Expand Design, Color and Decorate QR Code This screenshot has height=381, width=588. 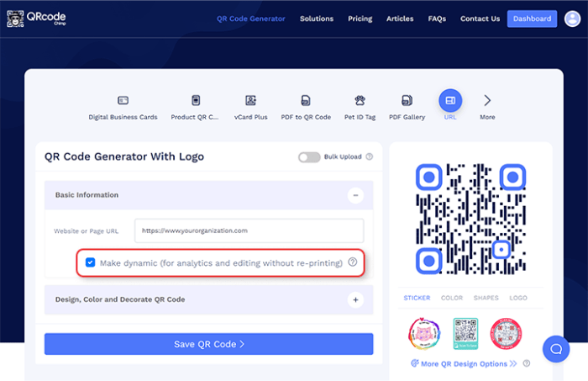(355, 299)
